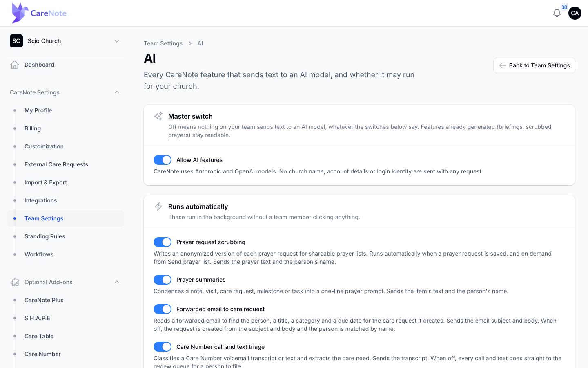This screenshot has height=368, width=588.
Task: Open Workflows page
Action: pos(65,254)
